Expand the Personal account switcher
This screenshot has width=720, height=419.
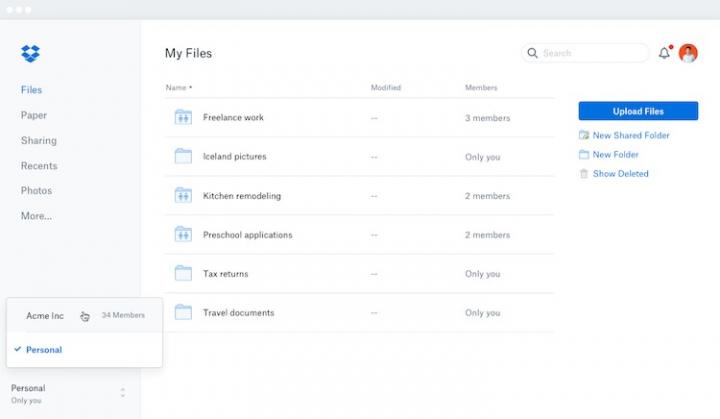pyautogui.click(x=123, y=393)
